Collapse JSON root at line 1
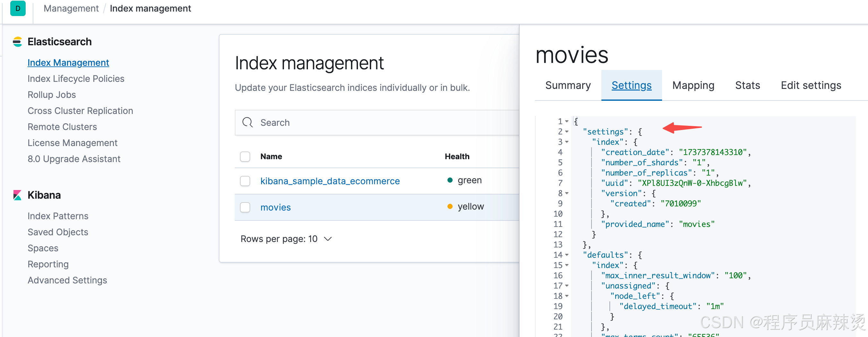The width and height of the screenshot is (868, 337). [x=567, y=121]
